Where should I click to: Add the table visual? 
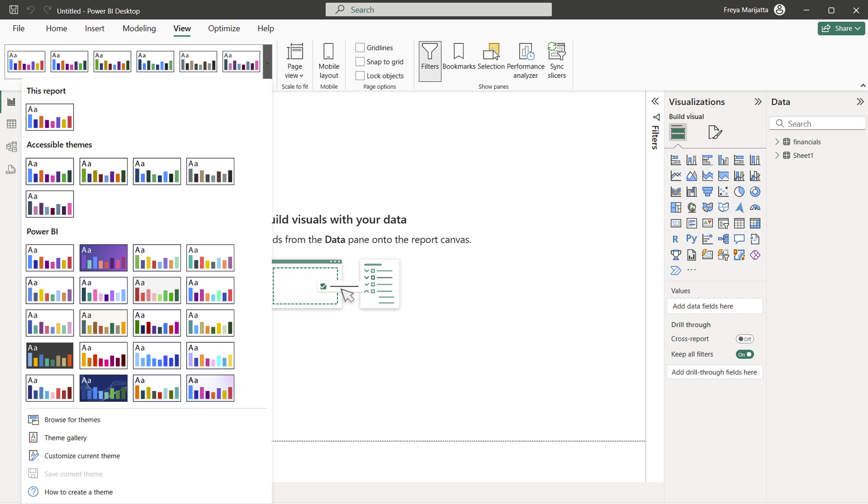(x=739, y=223)
